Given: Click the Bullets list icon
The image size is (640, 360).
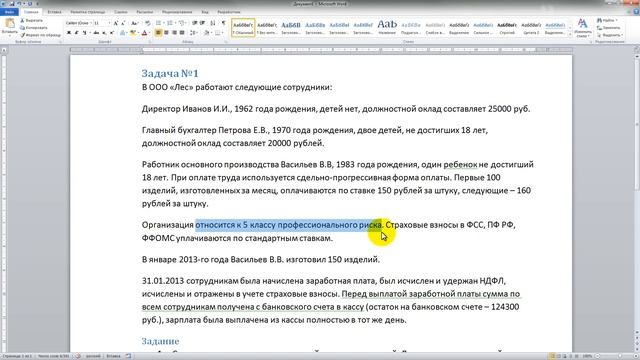Looking at the screenshot, I should click(x=159, y=23).
